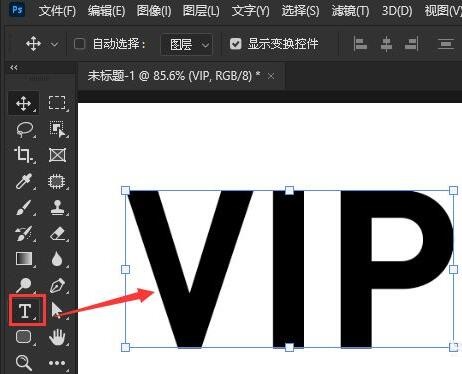Activate the Horizontal Type tool

click(25, 311)
